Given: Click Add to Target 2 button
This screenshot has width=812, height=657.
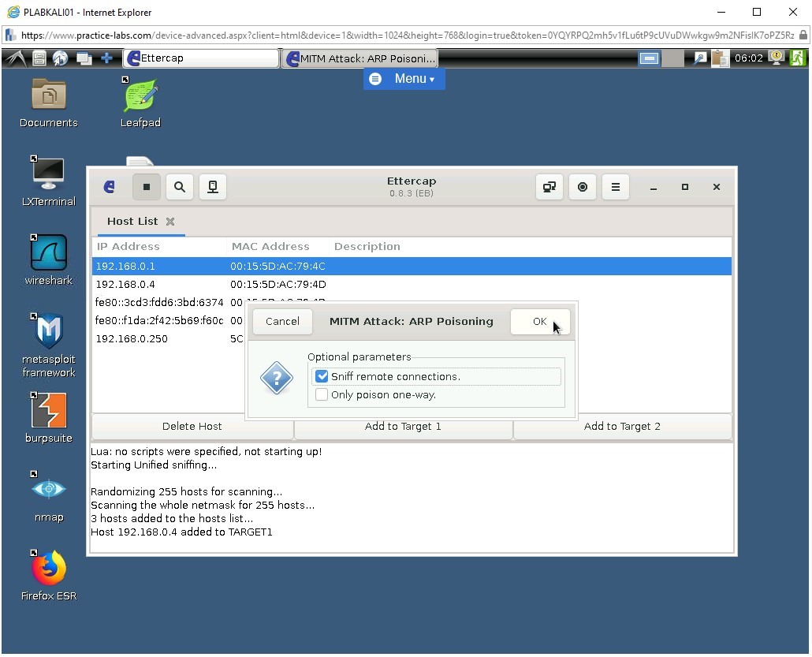Looking at the screenshot, I should click(622, 426).
